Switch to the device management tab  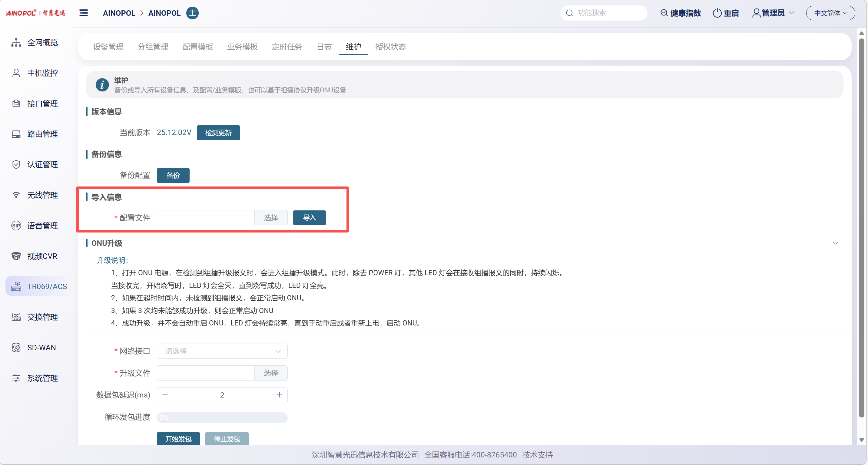[x=108, y=47]
